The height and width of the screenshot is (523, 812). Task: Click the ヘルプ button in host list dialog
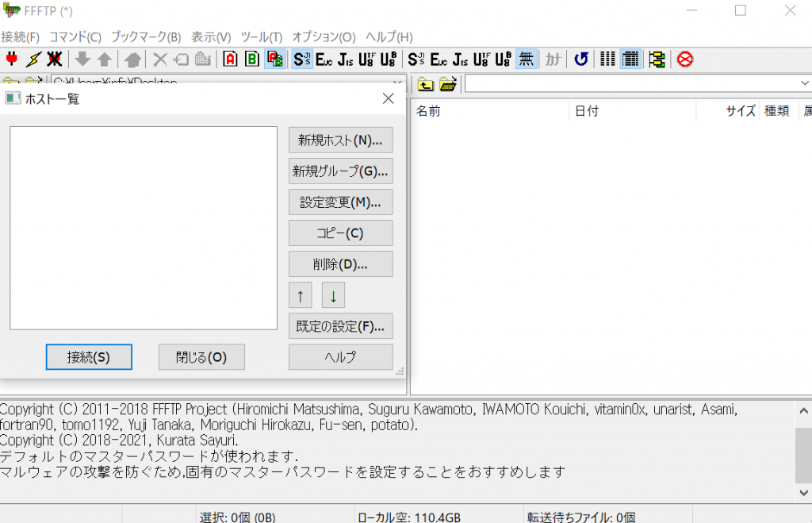tap(341, 357)
